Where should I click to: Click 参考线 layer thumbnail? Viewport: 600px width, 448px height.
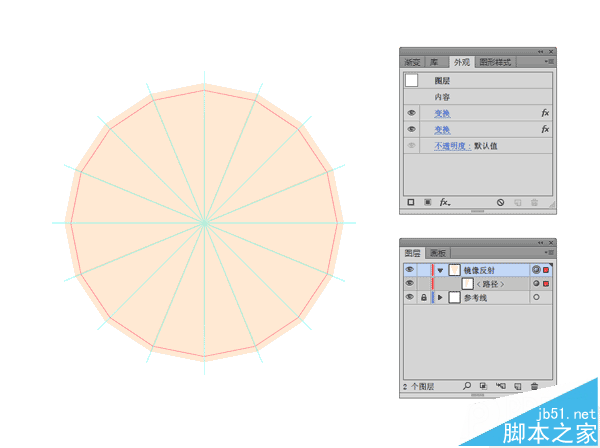454,297
